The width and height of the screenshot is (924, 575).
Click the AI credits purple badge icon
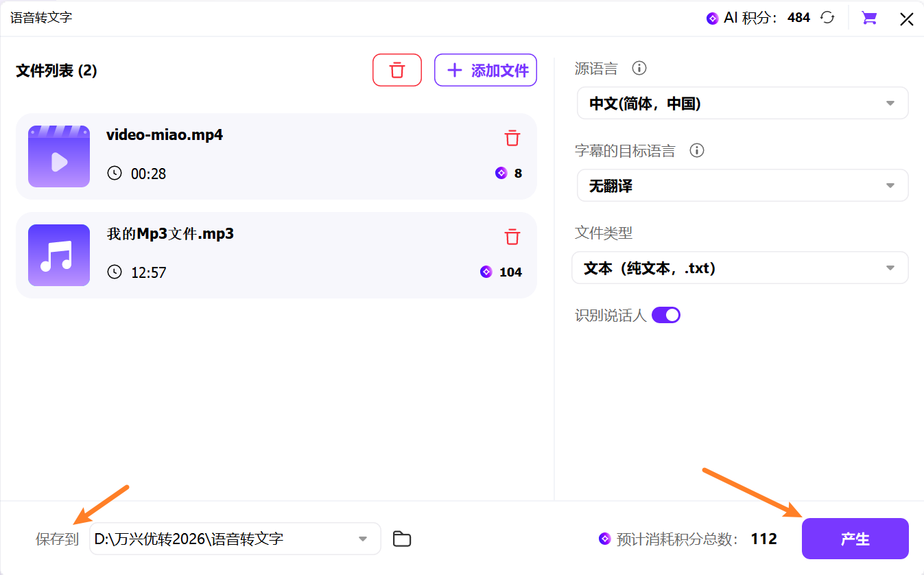click(711, 18)
